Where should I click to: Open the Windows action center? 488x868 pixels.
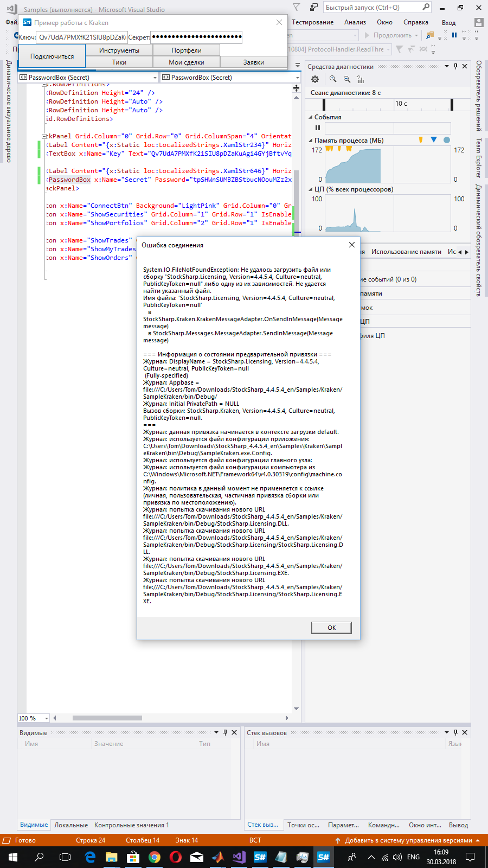(x=470, y=857)
